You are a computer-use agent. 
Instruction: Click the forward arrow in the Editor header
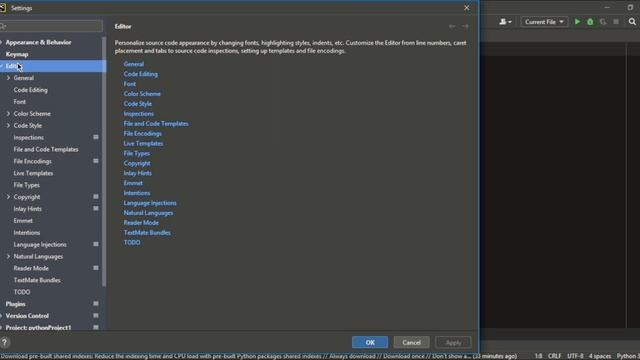[465, 26]
